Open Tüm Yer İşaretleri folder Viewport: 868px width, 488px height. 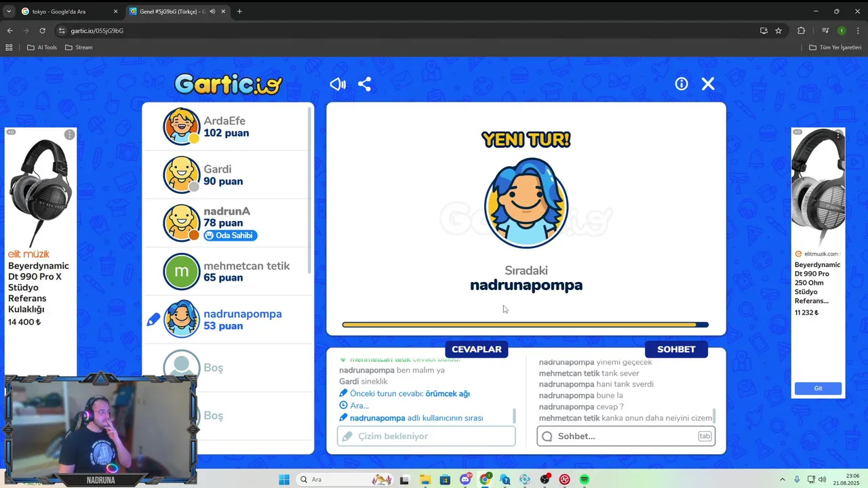pyautogui.click(x=835, y=47)
